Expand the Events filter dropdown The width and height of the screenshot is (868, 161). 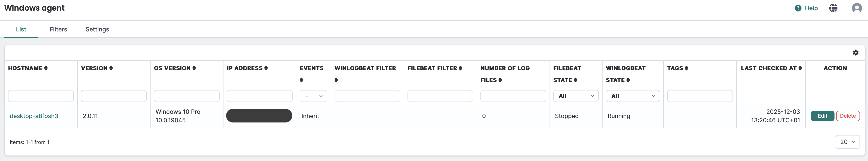[313, 96]
